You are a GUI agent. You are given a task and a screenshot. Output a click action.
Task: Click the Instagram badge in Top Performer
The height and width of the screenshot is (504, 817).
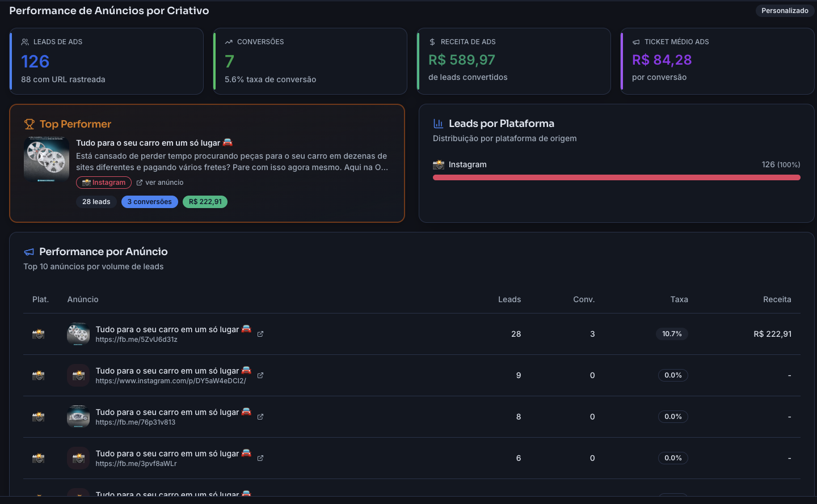pyautogui.click(x=104, y=183)
